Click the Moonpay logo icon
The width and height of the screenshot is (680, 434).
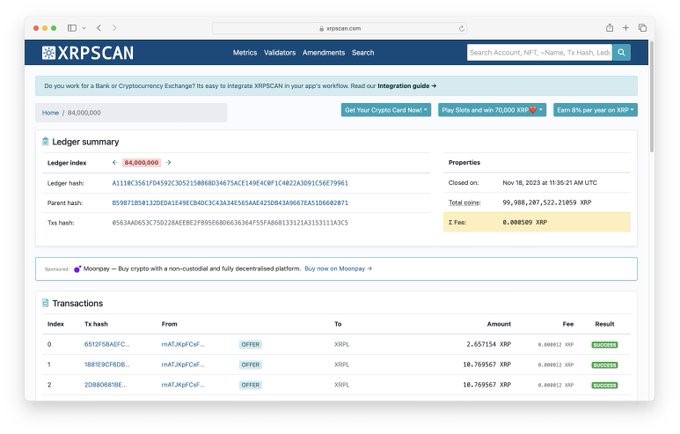point(77,269)
